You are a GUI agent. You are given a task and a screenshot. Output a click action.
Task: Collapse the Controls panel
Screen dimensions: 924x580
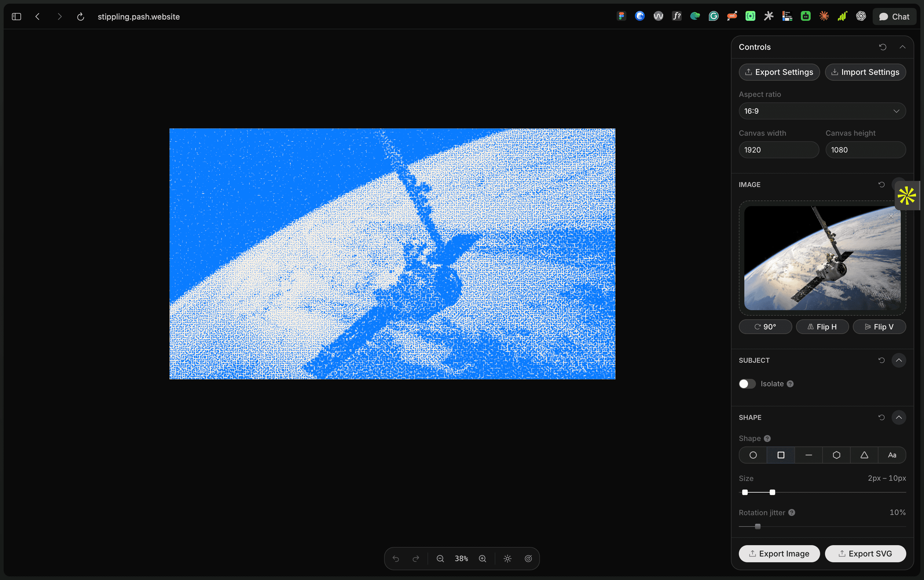click(x=903, y=47)
